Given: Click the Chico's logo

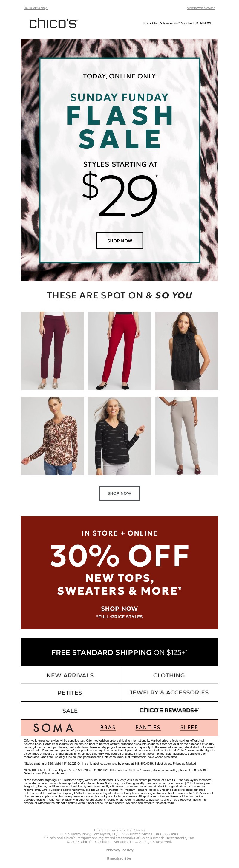Looking at the screenshot, I should click(x=53, y=23).
